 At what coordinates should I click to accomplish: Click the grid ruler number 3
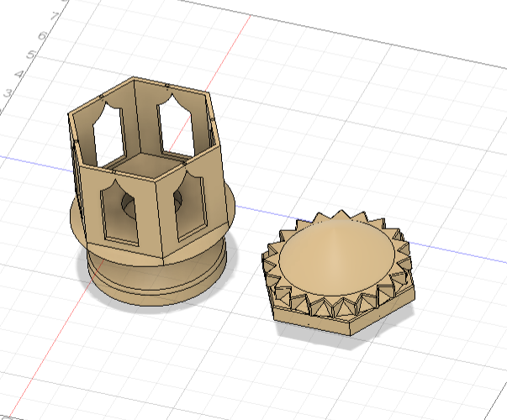(8, 93)
